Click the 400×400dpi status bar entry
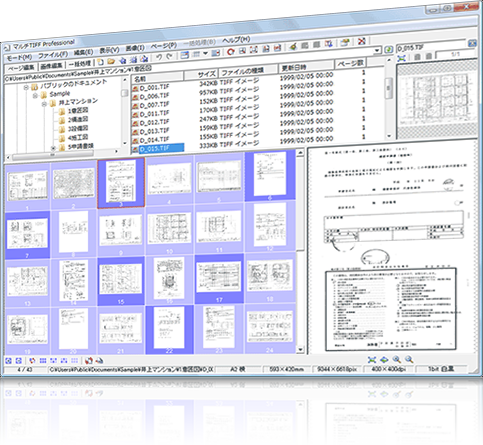Viewport: 483px width, 445px height. pyautogui.click(x=388, y=369)
